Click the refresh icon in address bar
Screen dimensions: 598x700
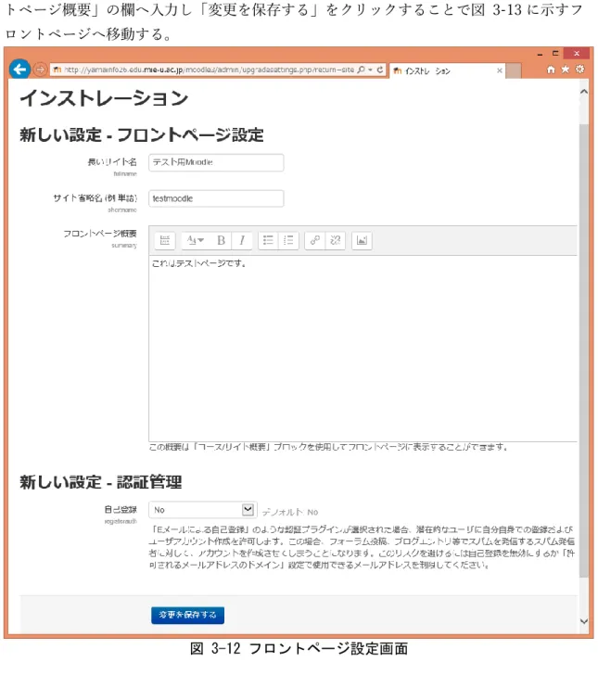[380, 70]
